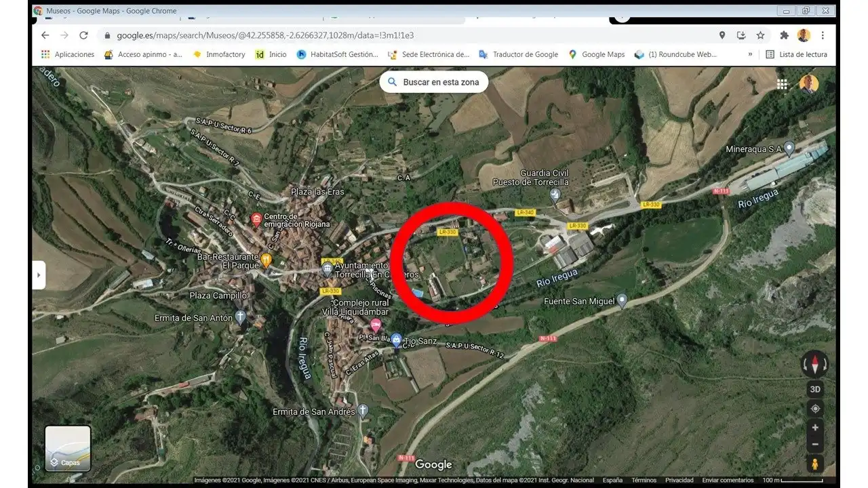
Task: Toggle the 3D view button
Action: [815, 389]
